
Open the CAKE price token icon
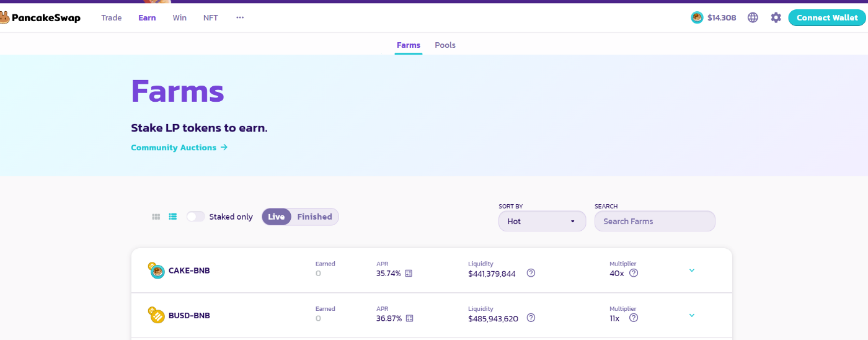(697, 18)
